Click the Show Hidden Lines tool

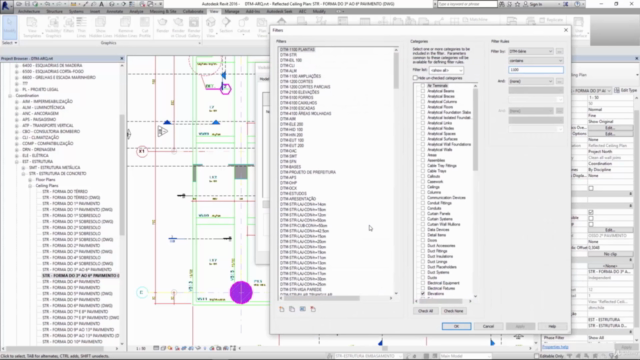(100, 27)
